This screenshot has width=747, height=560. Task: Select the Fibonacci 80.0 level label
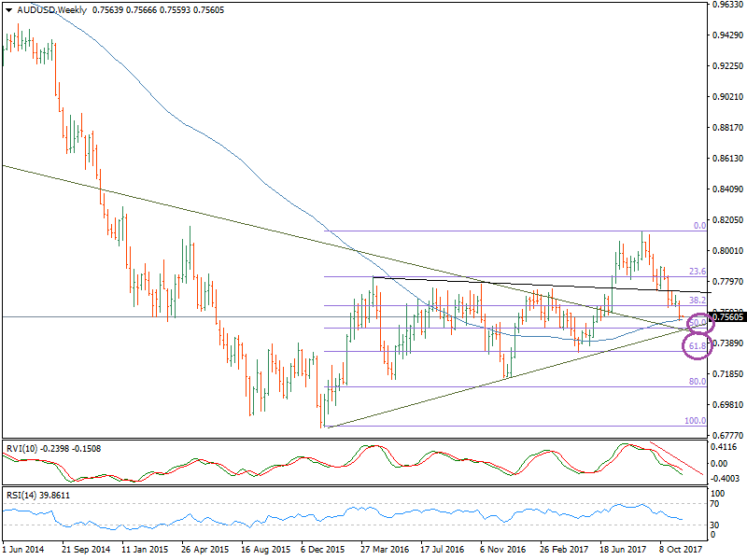(x=698, y=382)
